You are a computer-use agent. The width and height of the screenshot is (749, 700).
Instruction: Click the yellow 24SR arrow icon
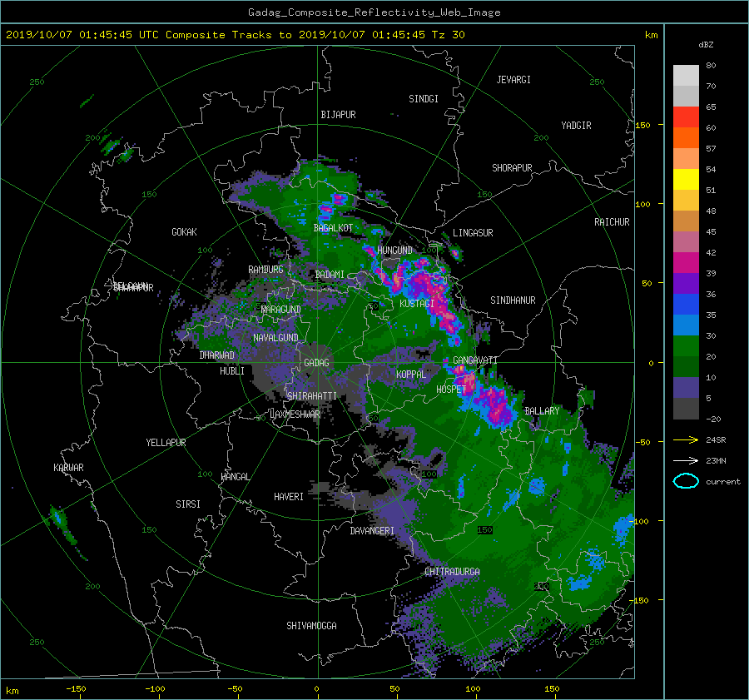point(686,439)
